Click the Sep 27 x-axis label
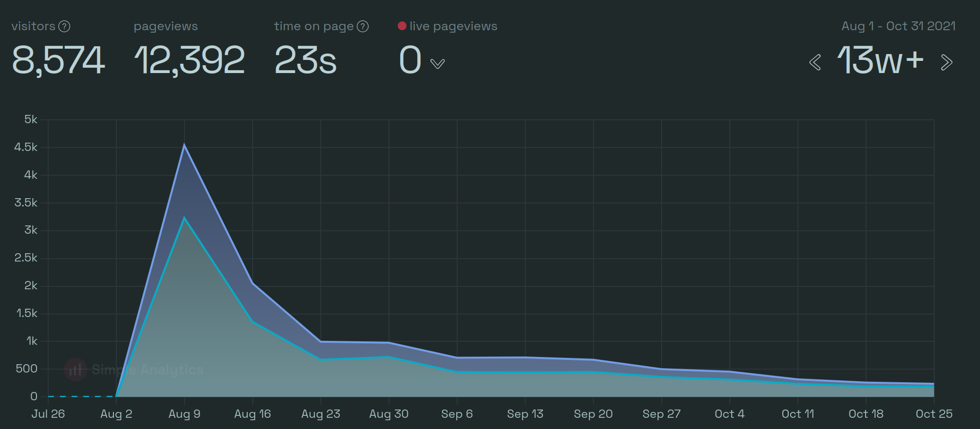980x429 pixels. [x=661, y=414]
